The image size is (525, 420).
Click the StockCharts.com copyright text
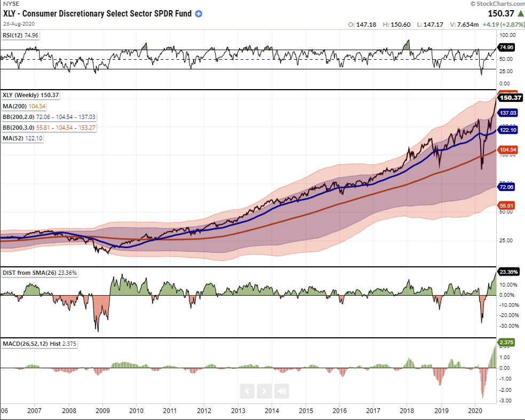pos(498,4)
